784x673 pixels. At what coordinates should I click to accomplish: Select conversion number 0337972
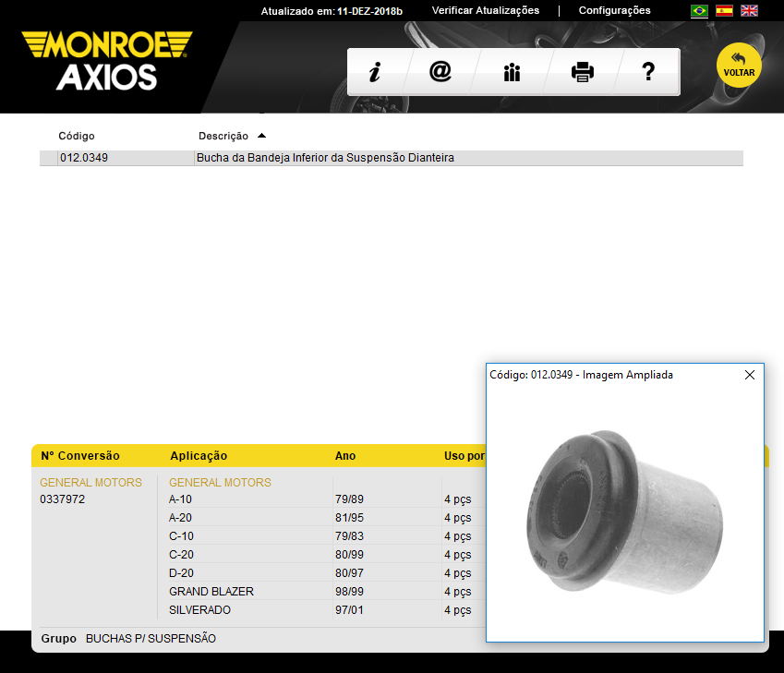(x=62, y=499)
